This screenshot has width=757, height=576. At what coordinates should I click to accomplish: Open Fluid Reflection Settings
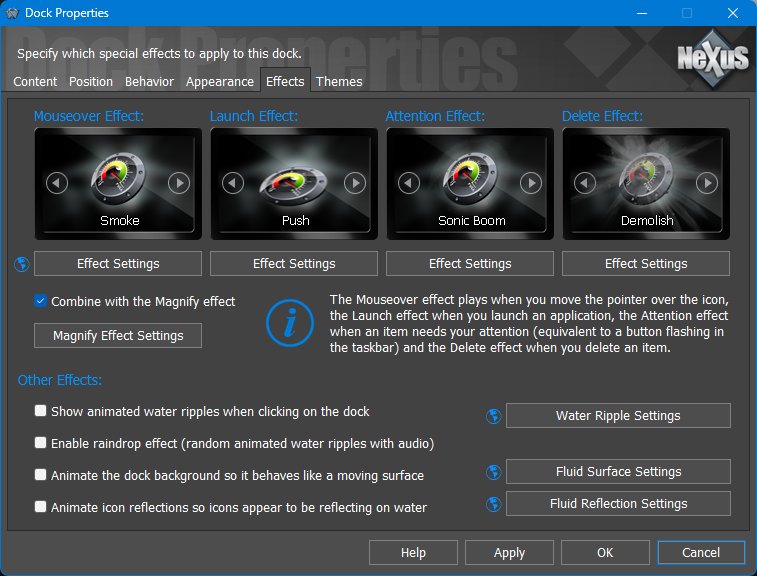[618, 504]
